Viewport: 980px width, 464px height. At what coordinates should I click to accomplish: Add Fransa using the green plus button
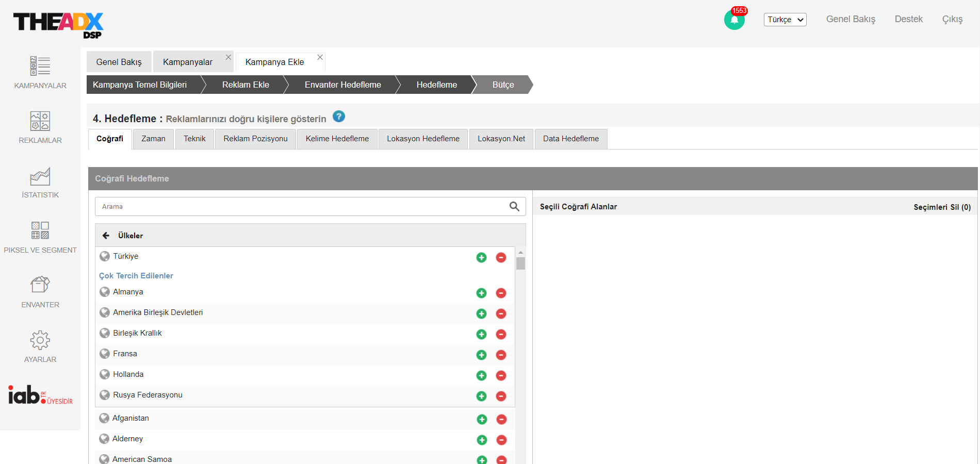(x=481, y=355)
